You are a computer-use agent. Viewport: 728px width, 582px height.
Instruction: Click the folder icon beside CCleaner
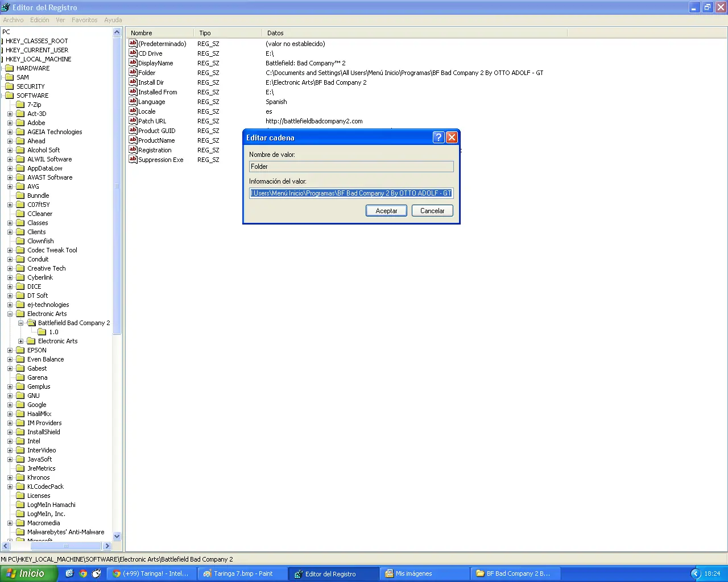[20, 214]
